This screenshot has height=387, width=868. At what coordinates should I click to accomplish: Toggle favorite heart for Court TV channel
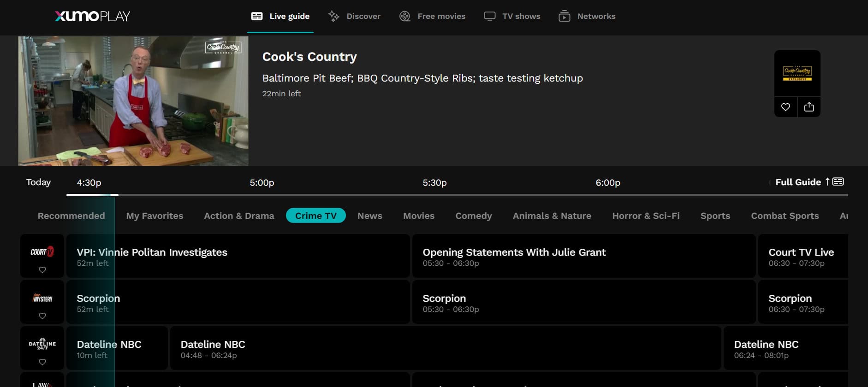42,270
